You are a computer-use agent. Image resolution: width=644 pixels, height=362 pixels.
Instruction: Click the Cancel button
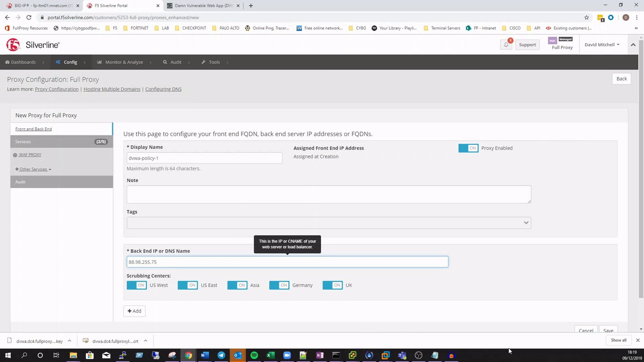tap(586, 330)
